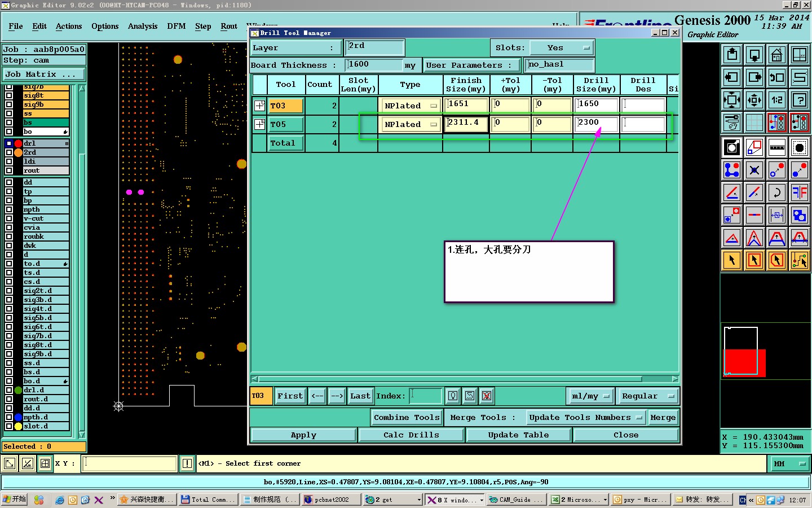812x508 pixels.
Task: Click the question mark help icon
Action: pyautogui.click(x=800, y=100)
